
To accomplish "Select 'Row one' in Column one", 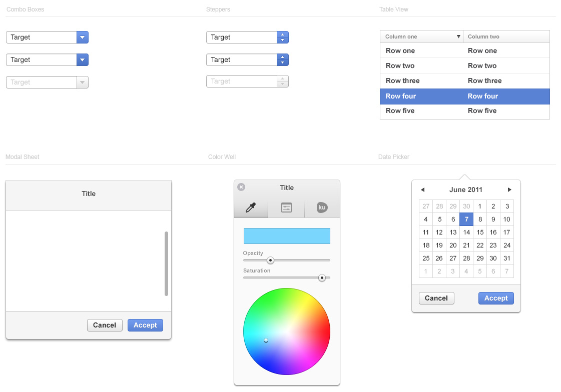I will (400, 50).
